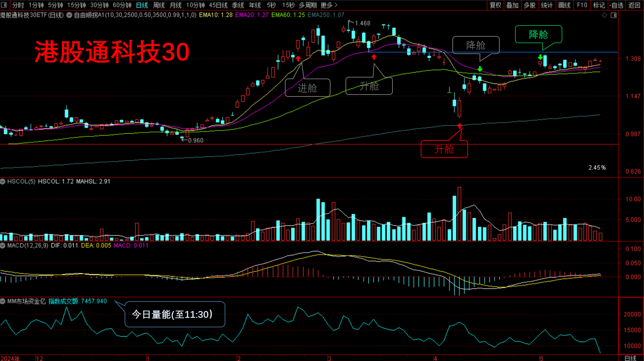Open the main chart indicator dropdown arrow

pos(69,15)
